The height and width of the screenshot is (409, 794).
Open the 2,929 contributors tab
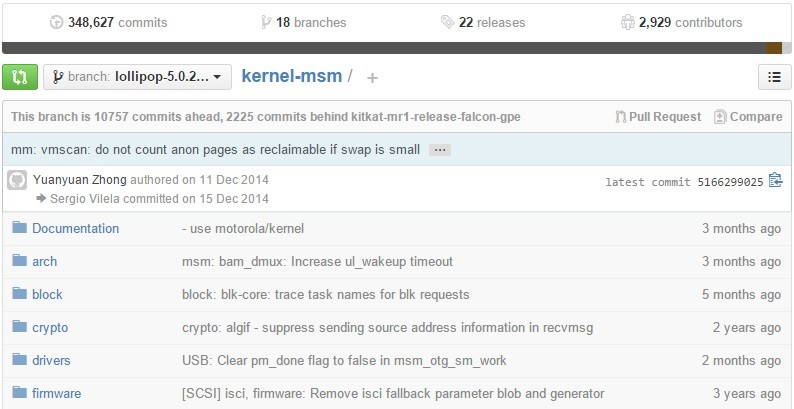click(681, 22)
